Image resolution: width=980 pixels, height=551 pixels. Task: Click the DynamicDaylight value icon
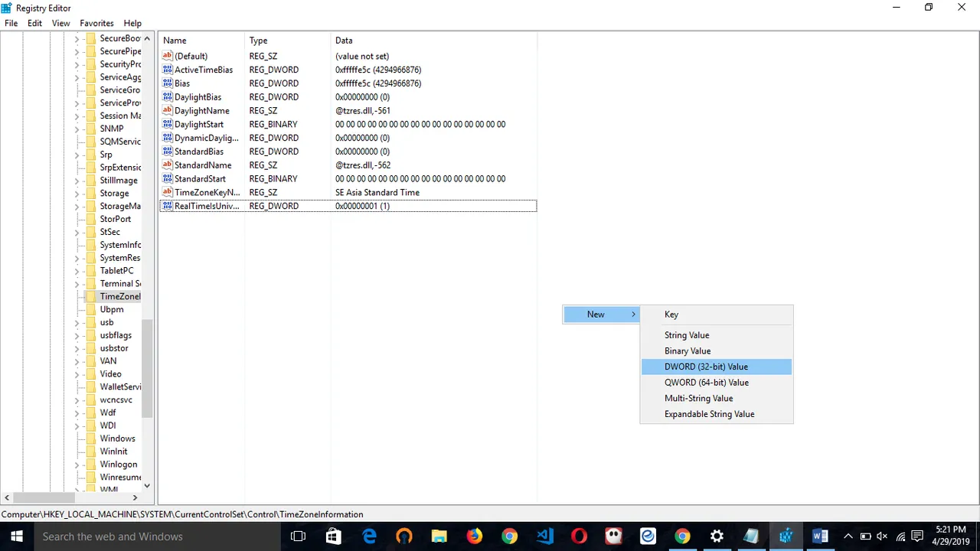168,138
